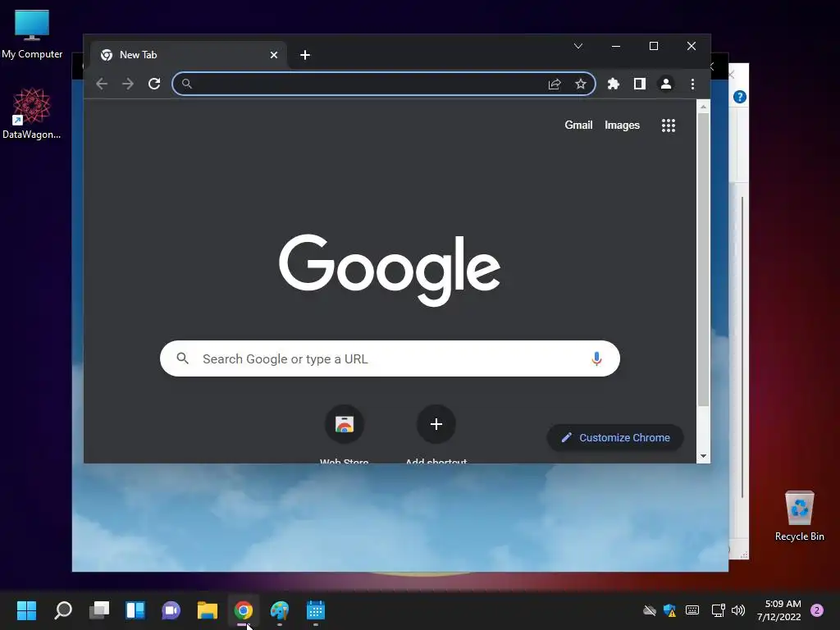
Task: Open Chrome side panel icon
Action: [x=640, y=84]
